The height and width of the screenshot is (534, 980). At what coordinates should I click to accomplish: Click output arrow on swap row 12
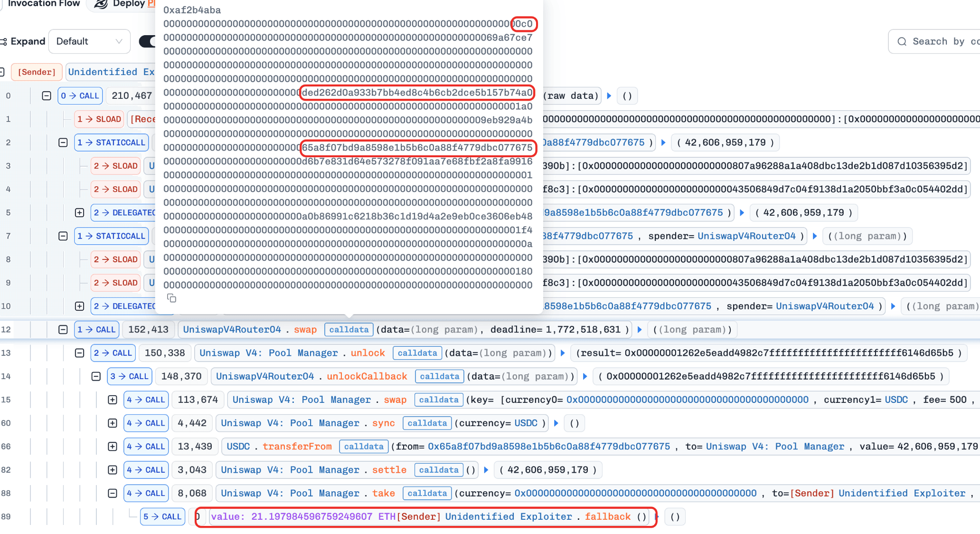click(640, 330)
